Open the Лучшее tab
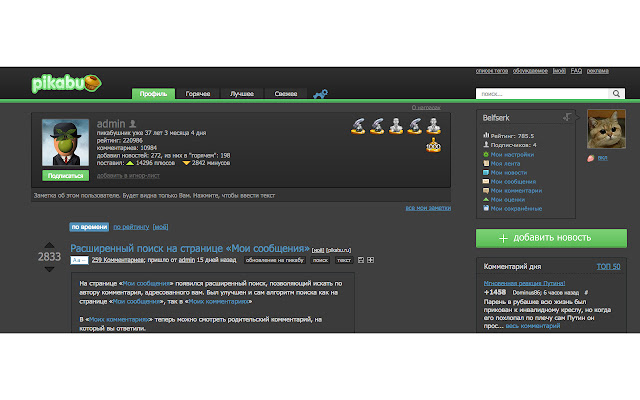The image size is (640, 400). pyautogui.click(x=242, y=94)
